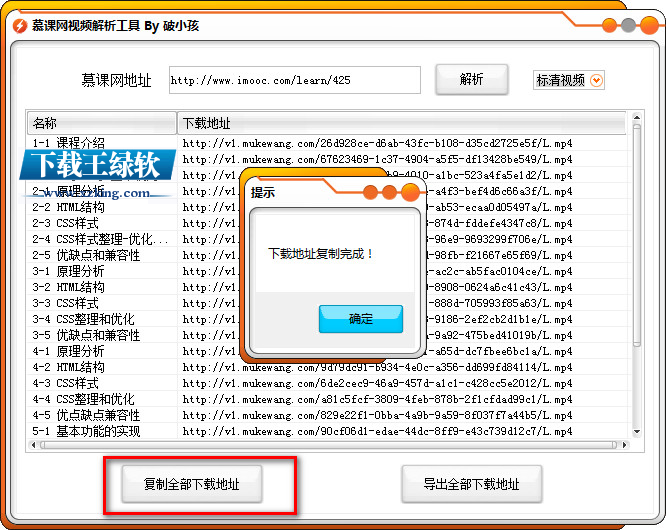Click download URL ending 8f037f7a44b5/L.mp4
Screen dimensions: 666x530
[x=377, y=415]
